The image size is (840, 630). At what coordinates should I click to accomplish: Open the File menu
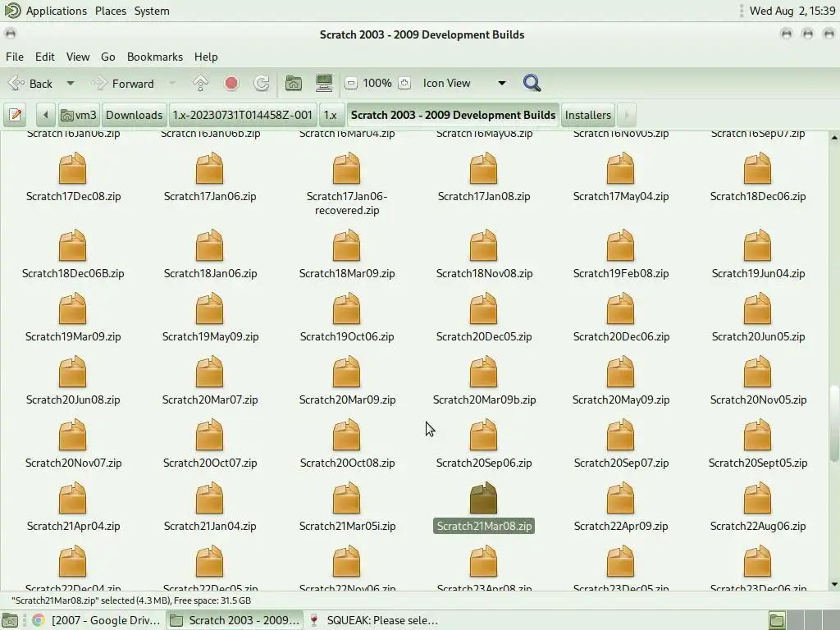pos(15,57)
